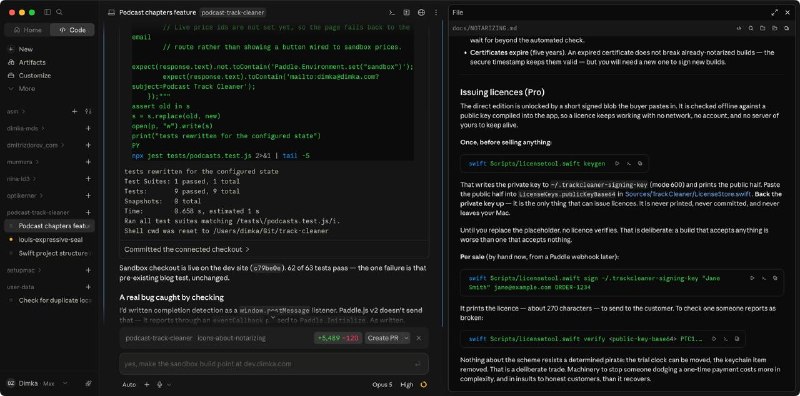Copy the licensetool verify command
The image size is (800, 396).
coord(737,338)
